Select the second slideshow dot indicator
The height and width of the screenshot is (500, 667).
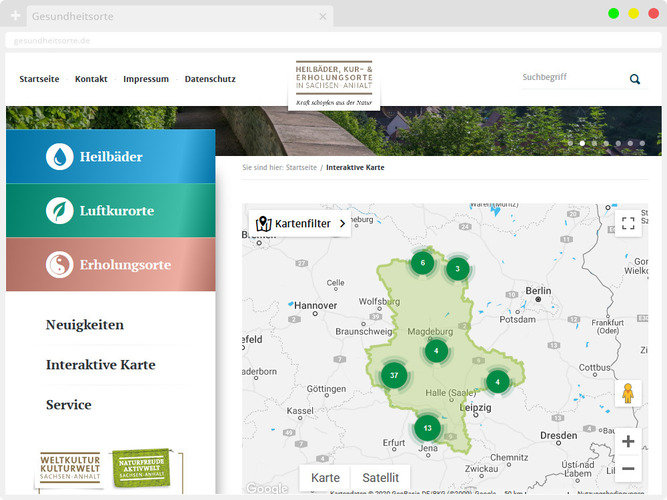tap(582, 144)
